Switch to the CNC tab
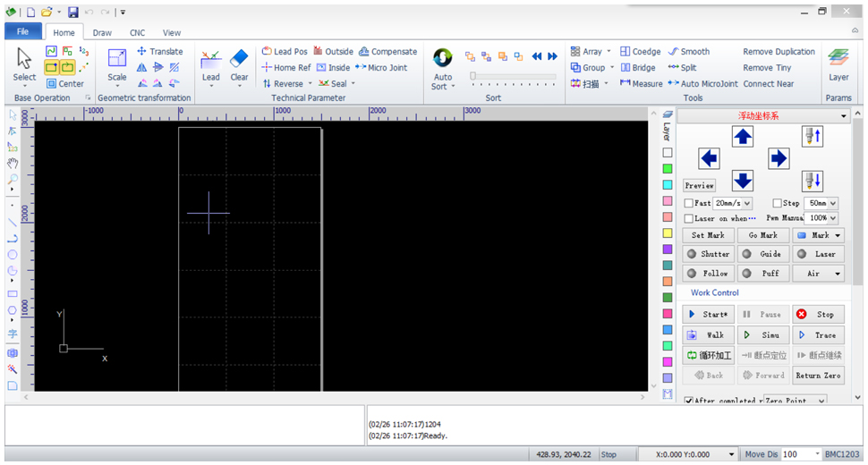 [137, 32]
